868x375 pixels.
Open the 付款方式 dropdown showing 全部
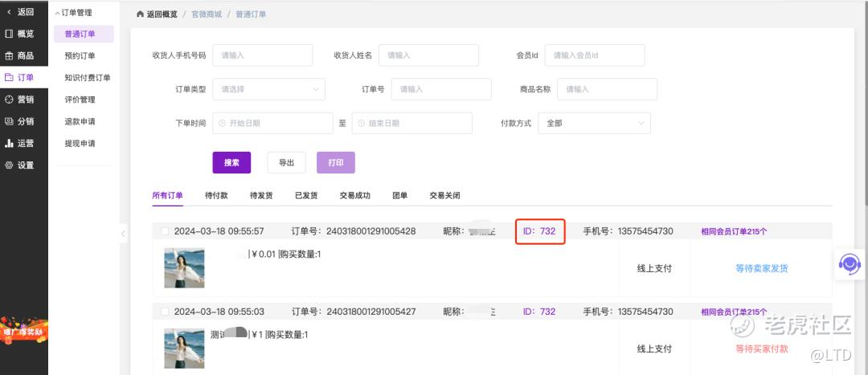[x=595, y=124]
